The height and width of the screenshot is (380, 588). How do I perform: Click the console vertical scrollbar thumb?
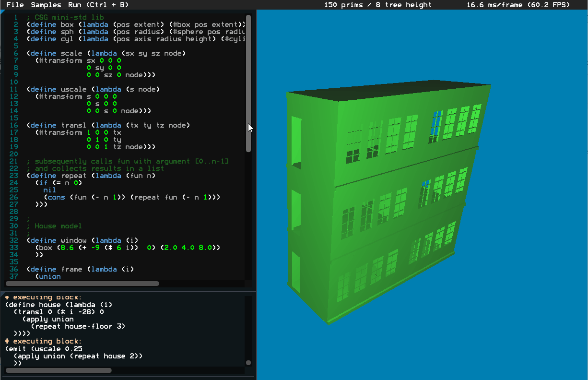(x=248, y=363)
